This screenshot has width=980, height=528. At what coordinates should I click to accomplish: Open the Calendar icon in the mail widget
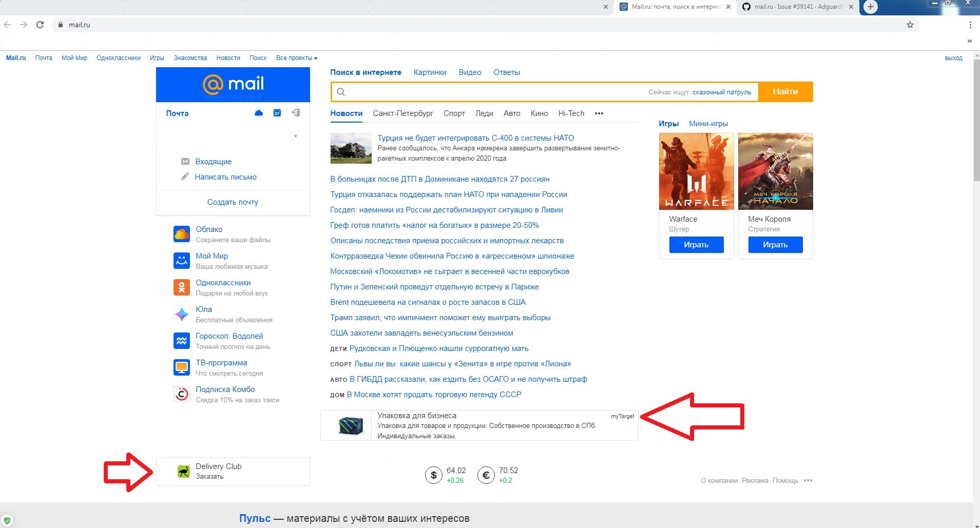[x=277, y=113]
